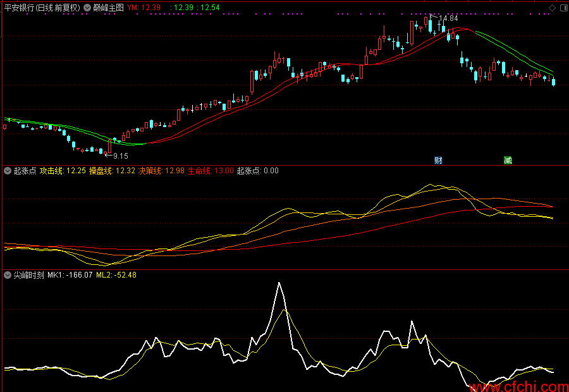Select the 攻击线: 12.25 readout

(x=63, y=171)
